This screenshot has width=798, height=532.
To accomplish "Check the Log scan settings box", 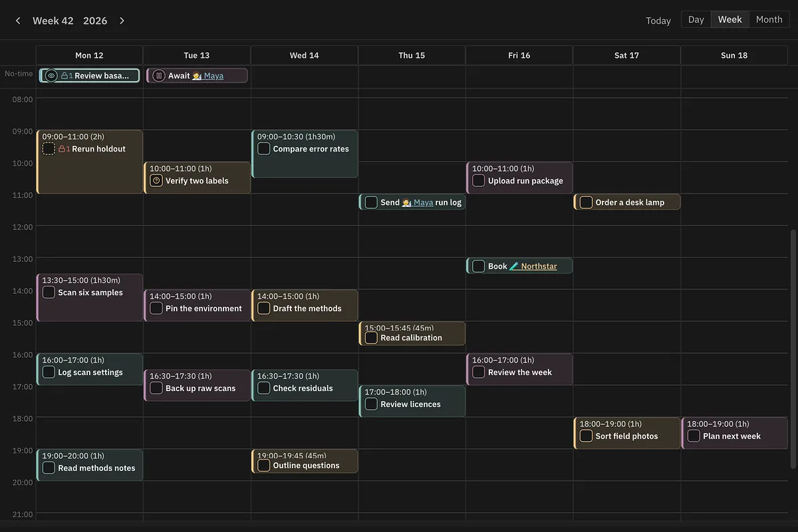I will click(49, 372).
